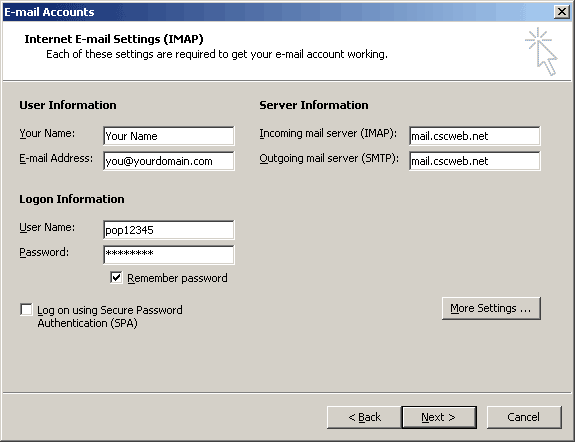This screenshot has height=442, width=575.
Task: Focus the Your Name text field
Action: pyautogui.click(x=169, y=136)
